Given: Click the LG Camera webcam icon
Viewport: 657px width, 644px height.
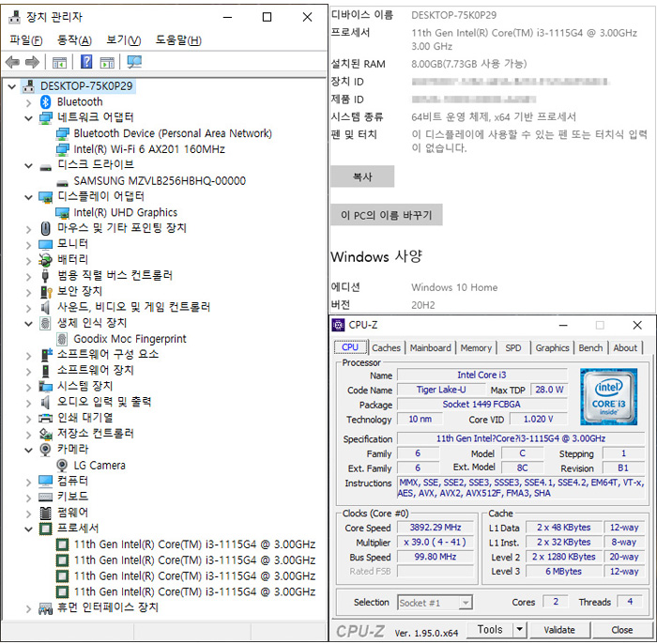Looking at the screenshot, I should pos(62,465).
